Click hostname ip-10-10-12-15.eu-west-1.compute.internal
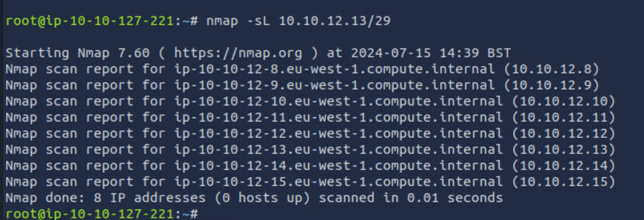 tap(339, 182)
